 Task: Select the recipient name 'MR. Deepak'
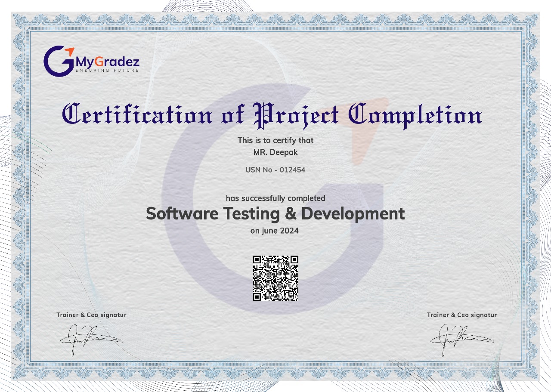pyautogui.click(x=275, y=152)
